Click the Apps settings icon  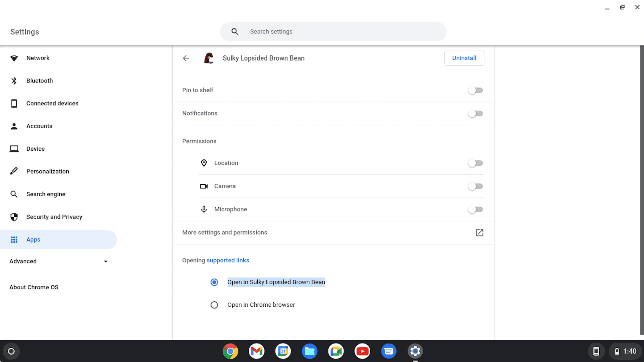click(x=14, y=239)
